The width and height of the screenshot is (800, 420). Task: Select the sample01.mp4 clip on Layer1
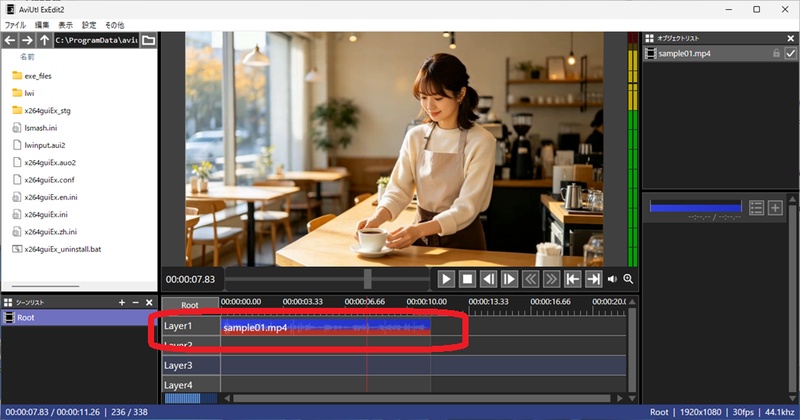(x=326, y=327)
